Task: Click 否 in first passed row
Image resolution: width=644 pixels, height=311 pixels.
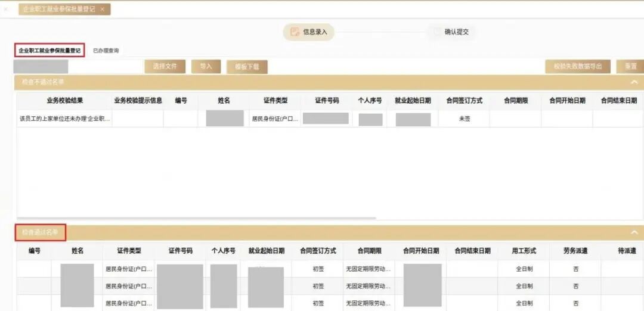Action: pos(576,269)
